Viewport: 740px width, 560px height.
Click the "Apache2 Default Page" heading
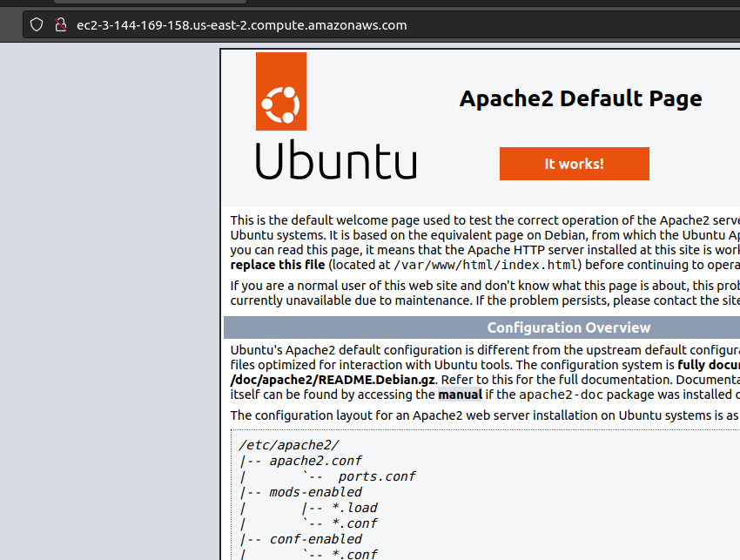[x=581, y=98]
